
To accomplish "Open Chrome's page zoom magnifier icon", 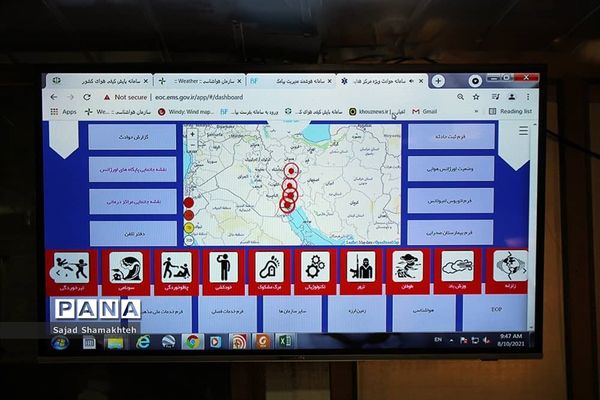I will 460,97.
